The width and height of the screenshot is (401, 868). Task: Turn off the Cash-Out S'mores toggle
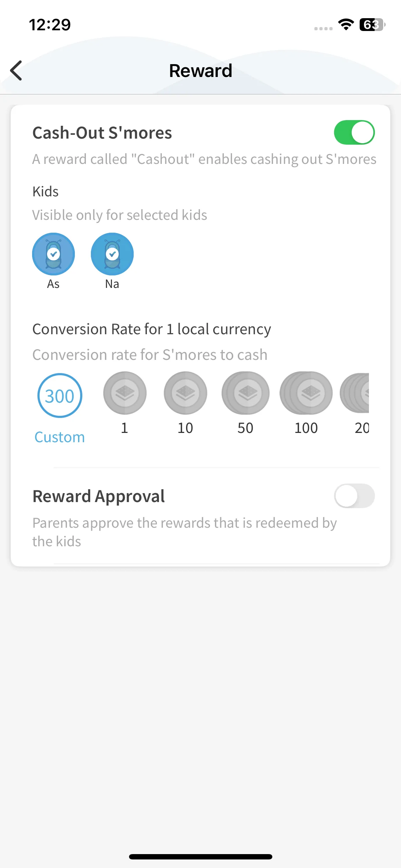click(354, 133)
